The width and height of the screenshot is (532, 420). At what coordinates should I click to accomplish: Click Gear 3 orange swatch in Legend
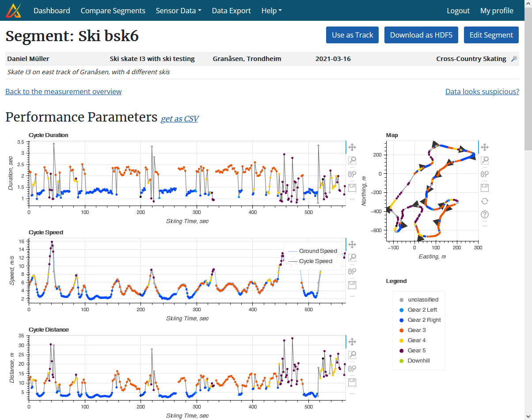pos(401,330)
